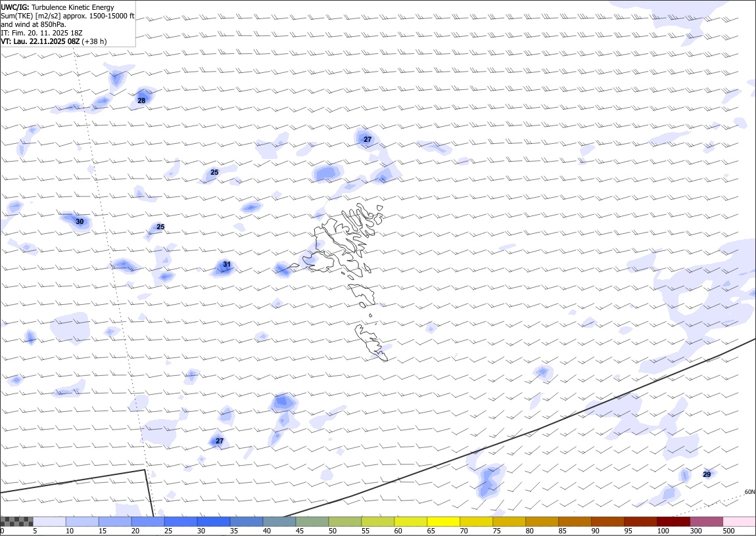The height and width of the screenshot is (536, 756).
Task: Select the bright yellow 65–70 legend swatch
Action: [x=444, y=522]
